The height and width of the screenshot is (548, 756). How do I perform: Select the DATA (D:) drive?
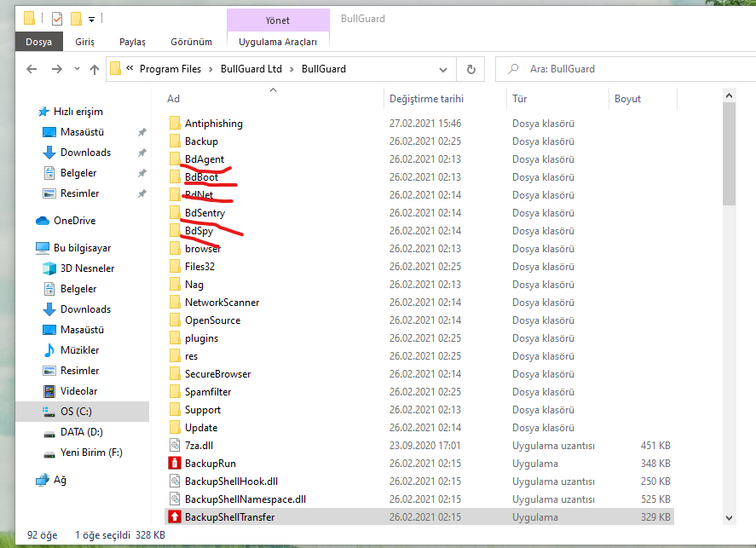[x=82, y=432]
